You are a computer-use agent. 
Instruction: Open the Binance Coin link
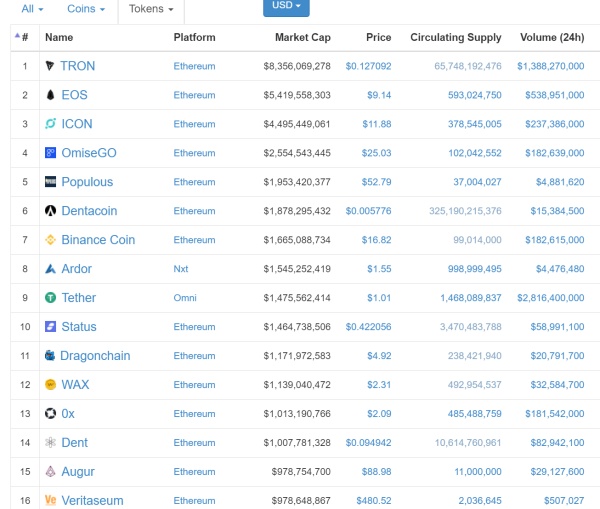pyautogui.click(x=98, y=240)
